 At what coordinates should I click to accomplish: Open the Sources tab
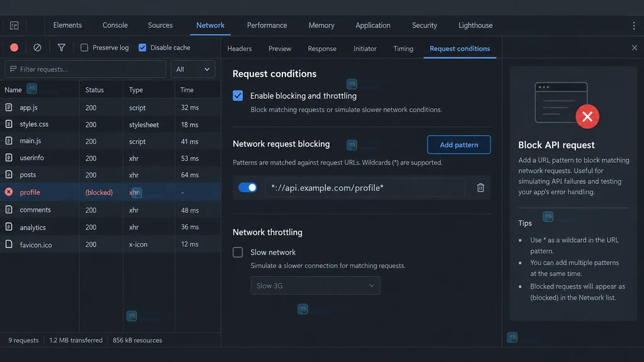(160, 25)
